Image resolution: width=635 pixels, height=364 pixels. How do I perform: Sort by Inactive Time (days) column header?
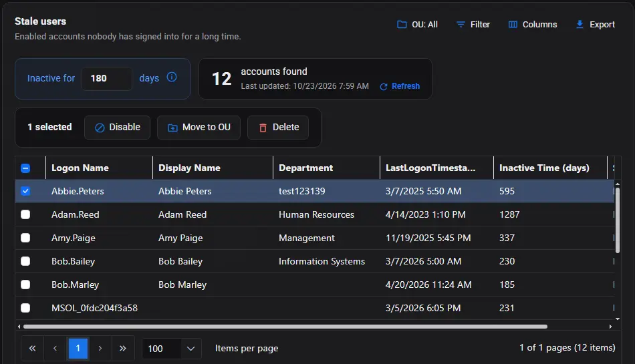551,168
